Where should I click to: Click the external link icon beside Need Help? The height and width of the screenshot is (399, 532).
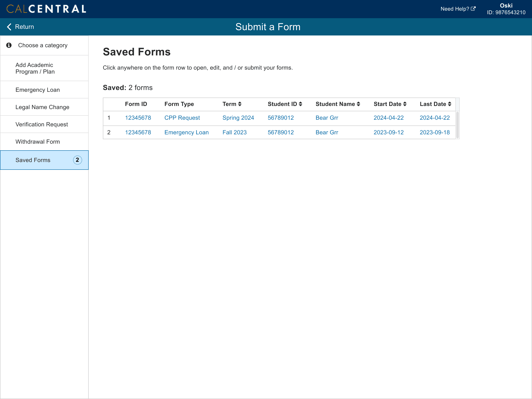(473, 9)
